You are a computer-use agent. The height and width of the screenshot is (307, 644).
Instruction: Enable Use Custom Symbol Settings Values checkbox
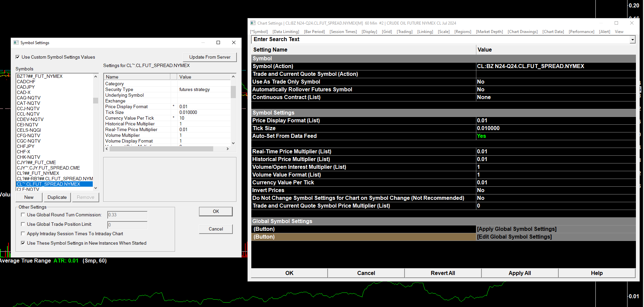[18, 57]
